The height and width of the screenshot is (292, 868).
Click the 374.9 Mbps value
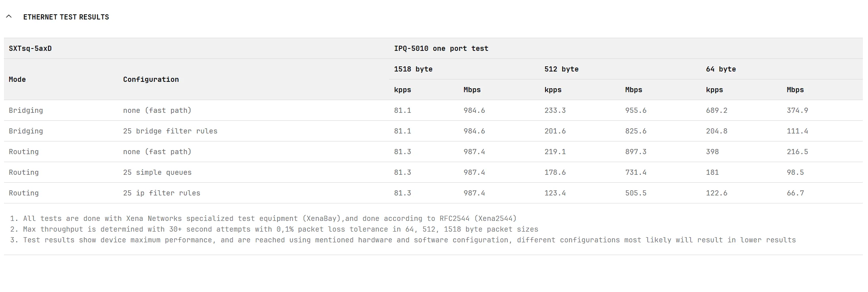[x=797, y=110]
